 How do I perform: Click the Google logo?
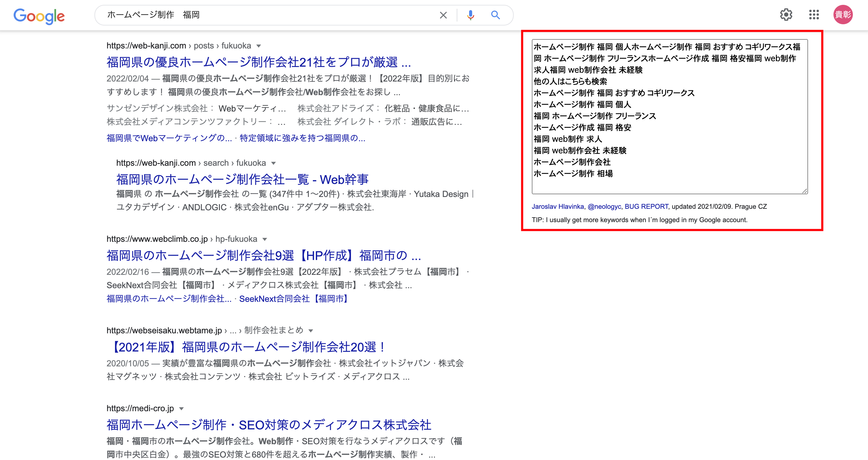coord(39,15)
